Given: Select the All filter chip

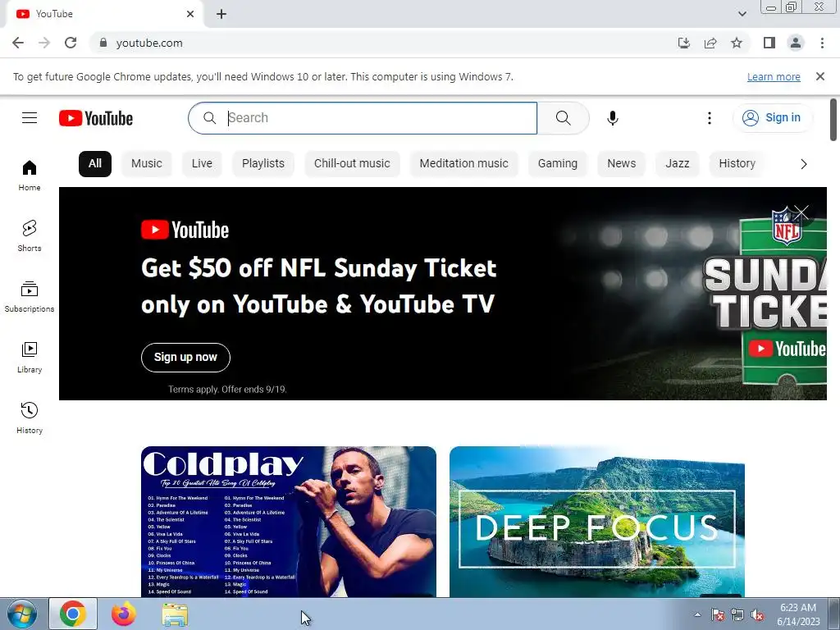Looking at the screenshot, I should point(95,164).
